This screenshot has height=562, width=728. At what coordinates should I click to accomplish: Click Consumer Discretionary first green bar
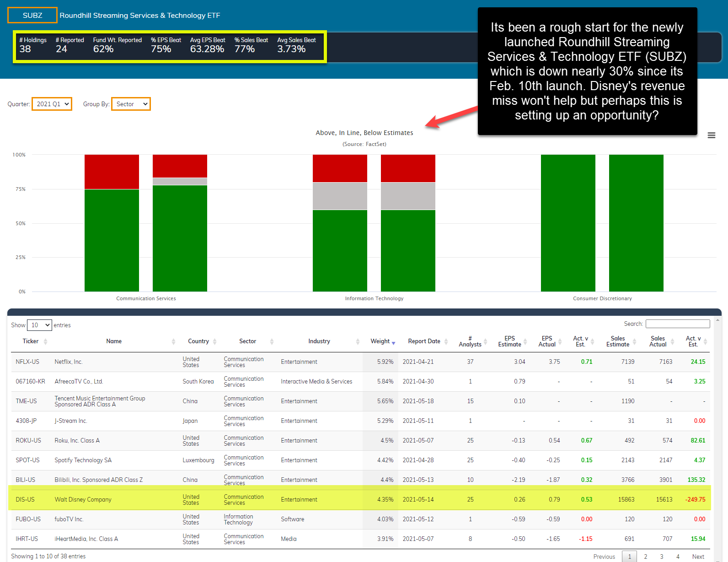pos(568,223)
